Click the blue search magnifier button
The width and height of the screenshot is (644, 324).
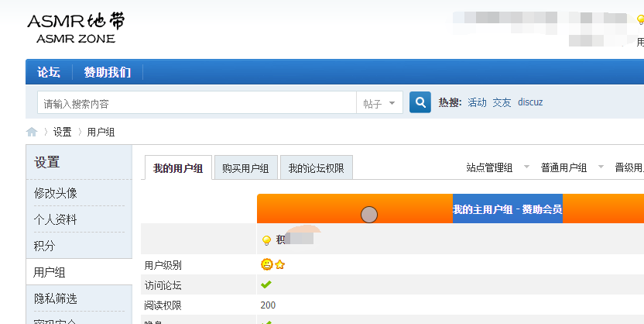coord(420,102)
